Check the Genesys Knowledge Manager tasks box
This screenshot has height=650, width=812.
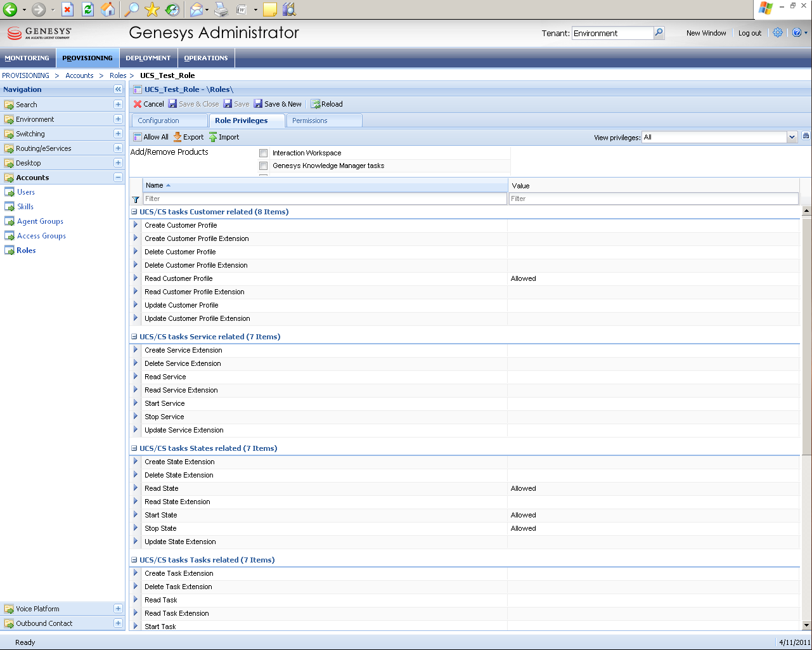pos(264,166)
